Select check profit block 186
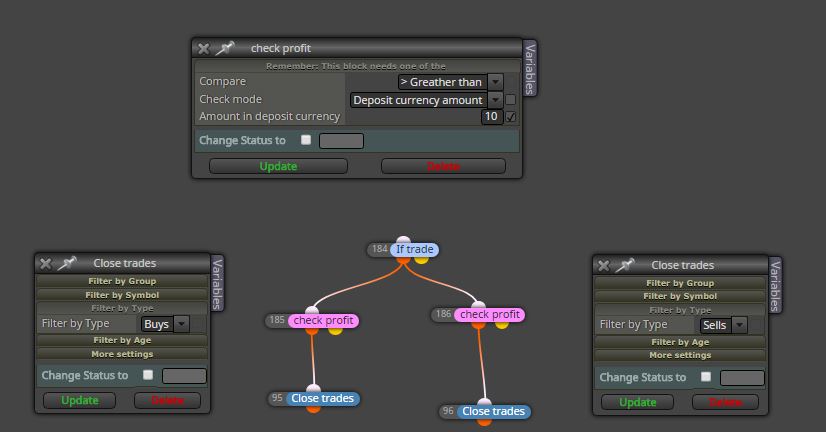 [489, 315]
